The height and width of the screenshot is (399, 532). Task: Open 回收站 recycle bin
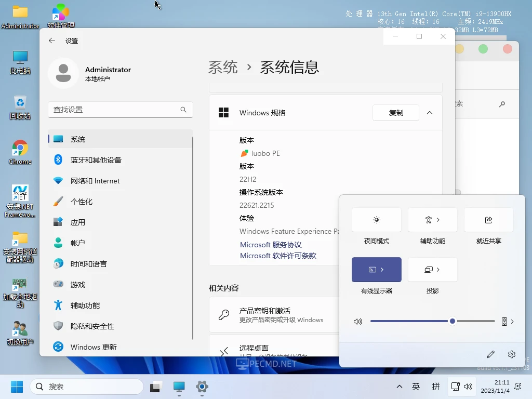point(20,108)
